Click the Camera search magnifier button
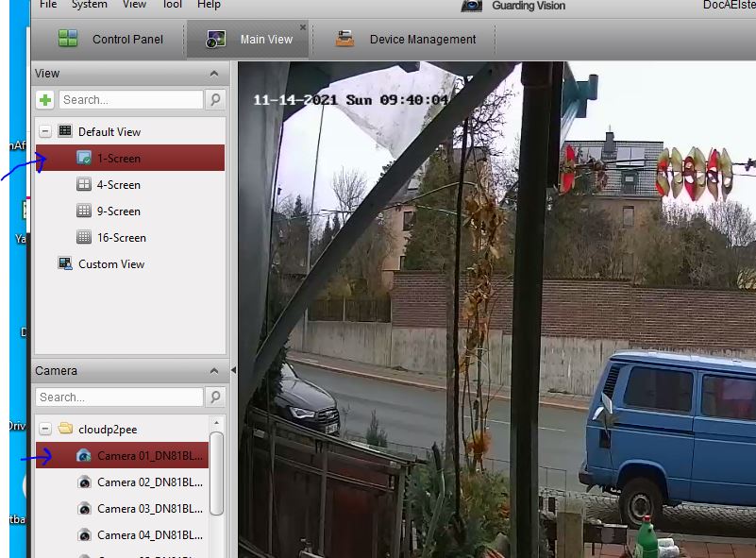756x558 pixels. pyautogui.click(x=215, y=397)
